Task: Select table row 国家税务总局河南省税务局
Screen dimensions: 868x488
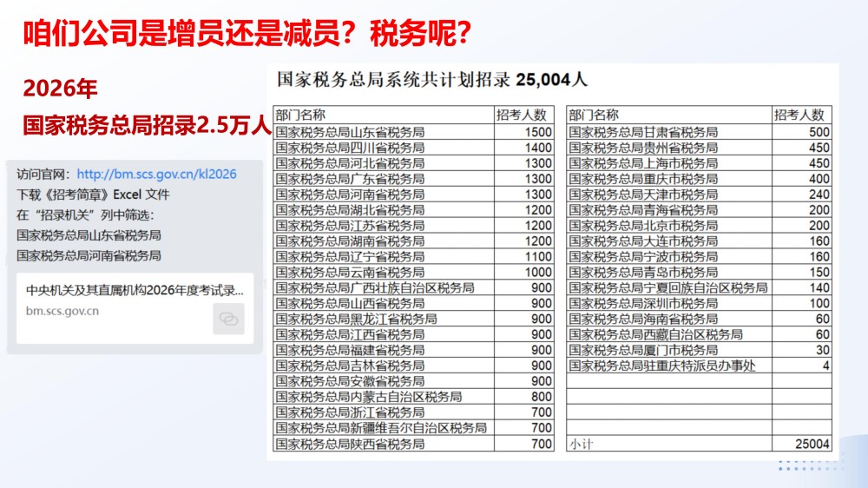Action: tap(413, 194)
